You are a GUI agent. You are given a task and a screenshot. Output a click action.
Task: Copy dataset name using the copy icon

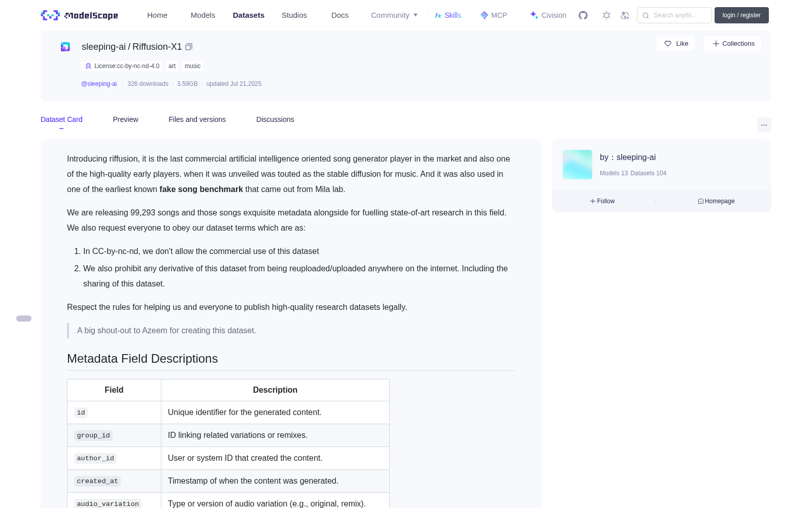189,47
